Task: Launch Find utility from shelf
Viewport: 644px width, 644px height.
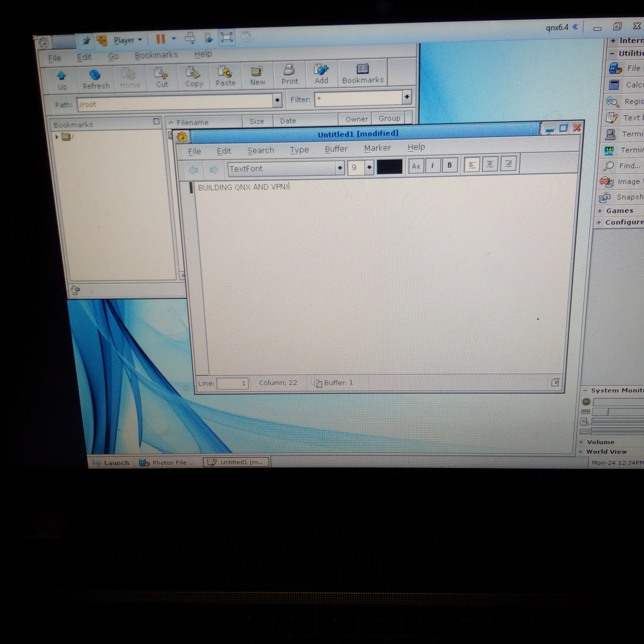Action: click(622, 166)
